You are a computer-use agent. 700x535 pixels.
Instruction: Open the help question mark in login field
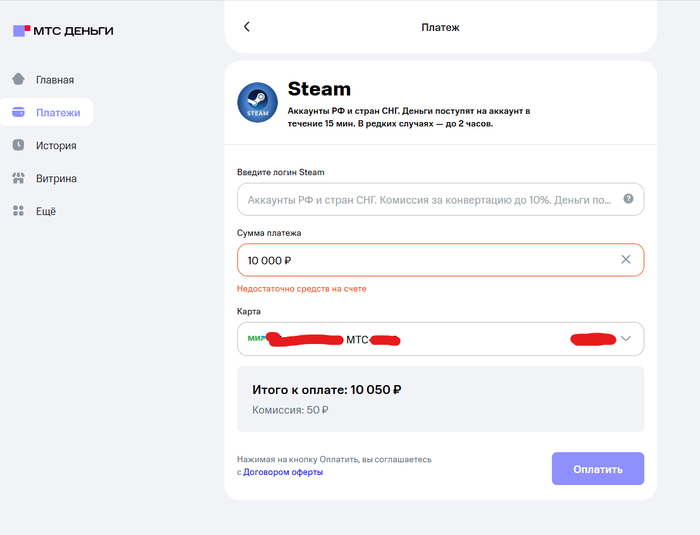coord(628,199)
